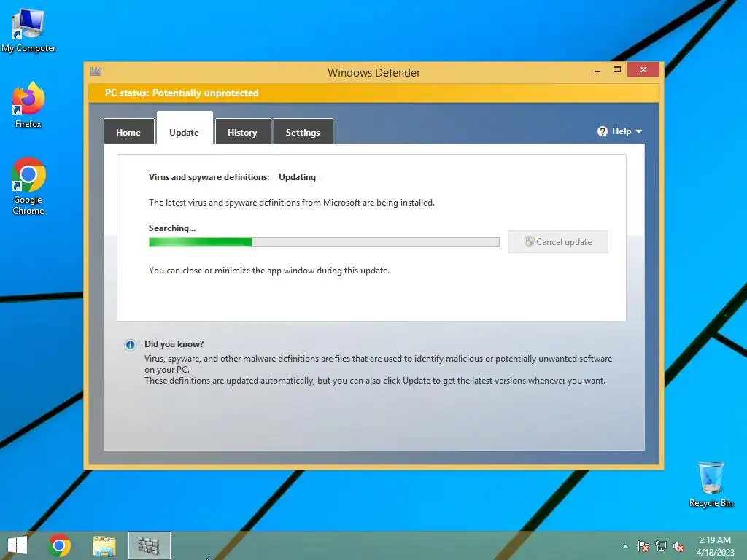Click the Updating definitions status value

298,177
